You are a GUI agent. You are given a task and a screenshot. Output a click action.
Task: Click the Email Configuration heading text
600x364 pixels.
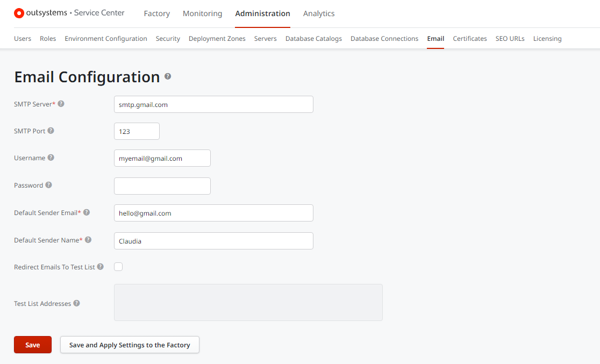point(87,77)
